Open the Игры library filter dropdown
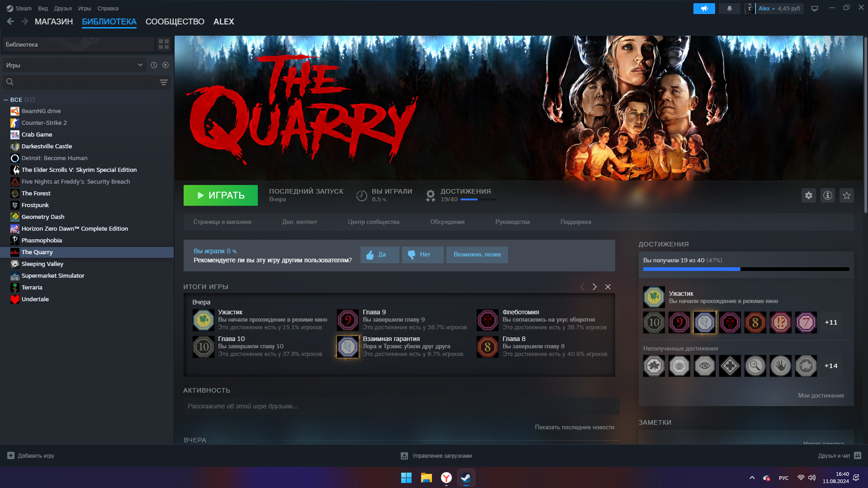The height and width of the screenshot is (488, 868). click(74, 65)
